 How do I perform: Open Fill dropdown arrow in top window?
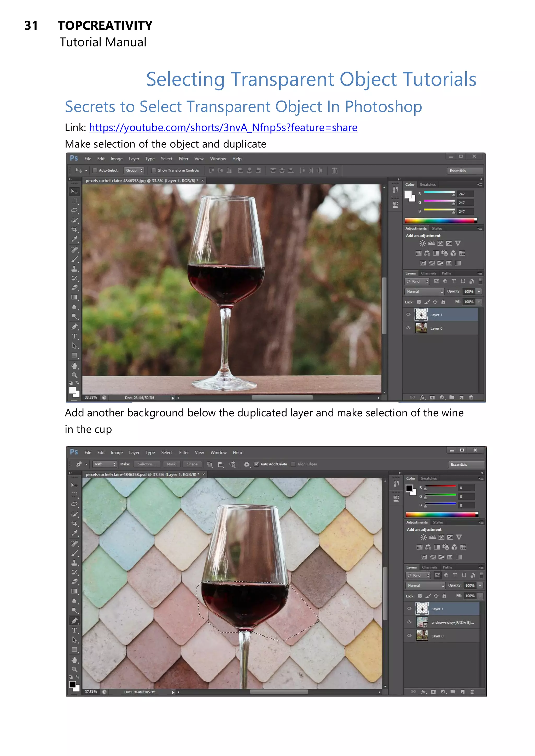479,302
